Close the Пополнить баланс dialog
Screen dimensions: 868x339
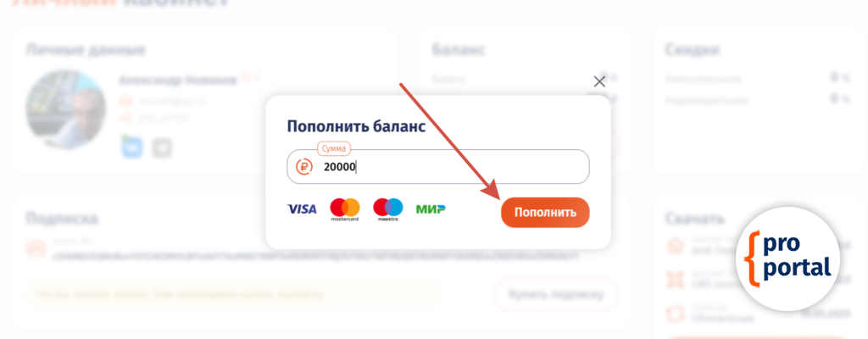pos(599,81)
